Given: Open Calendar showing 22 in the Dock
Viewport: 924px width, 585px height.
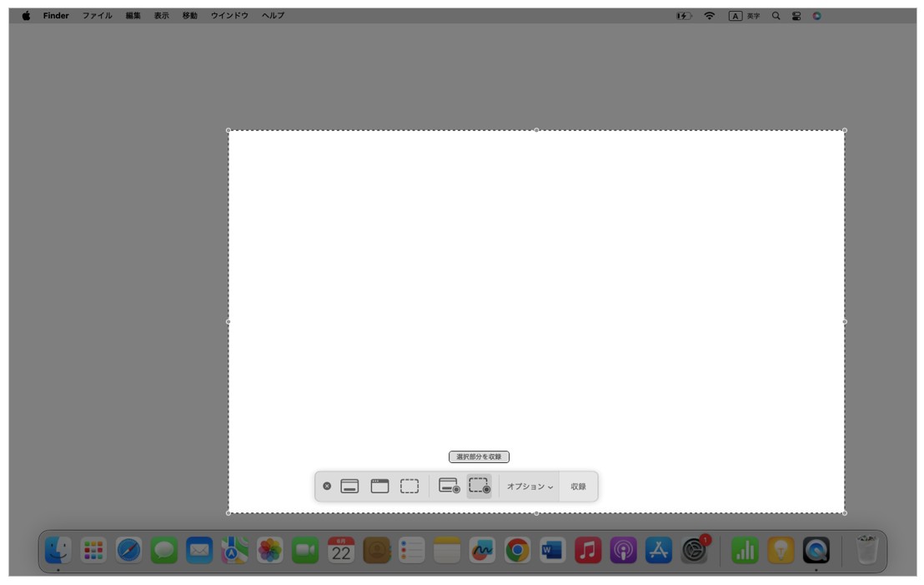Looking at the screenshot, I should 340,551.
